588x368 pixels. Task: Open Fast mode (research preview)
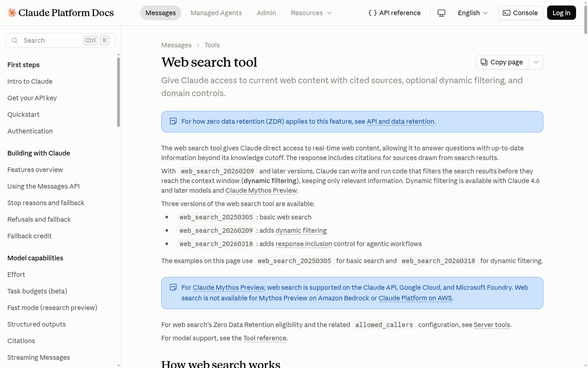tap(52, 308)
